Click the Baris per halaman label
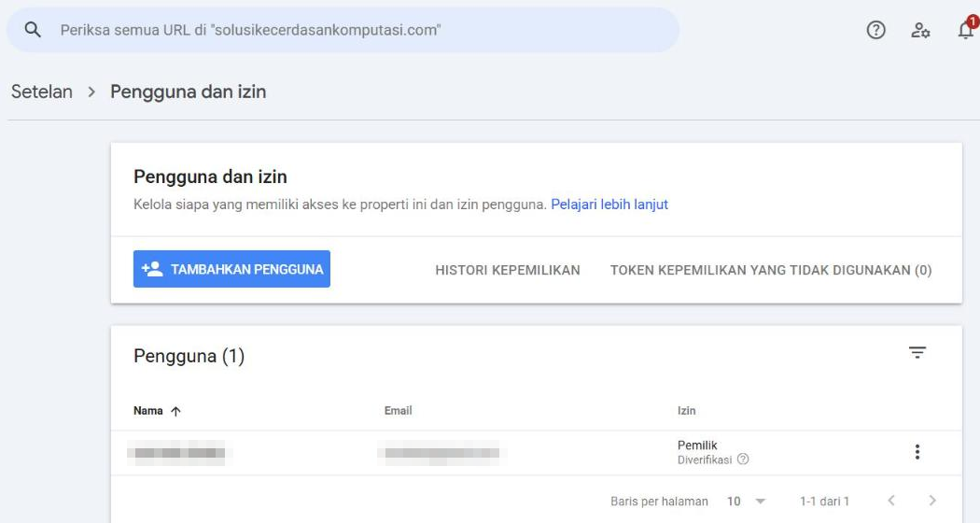 659,502
